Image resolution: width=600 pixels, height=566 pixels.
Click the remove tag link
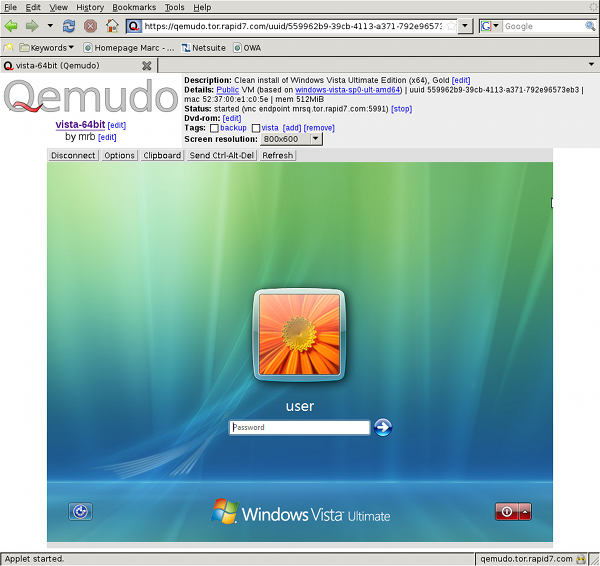coord(319,127)
